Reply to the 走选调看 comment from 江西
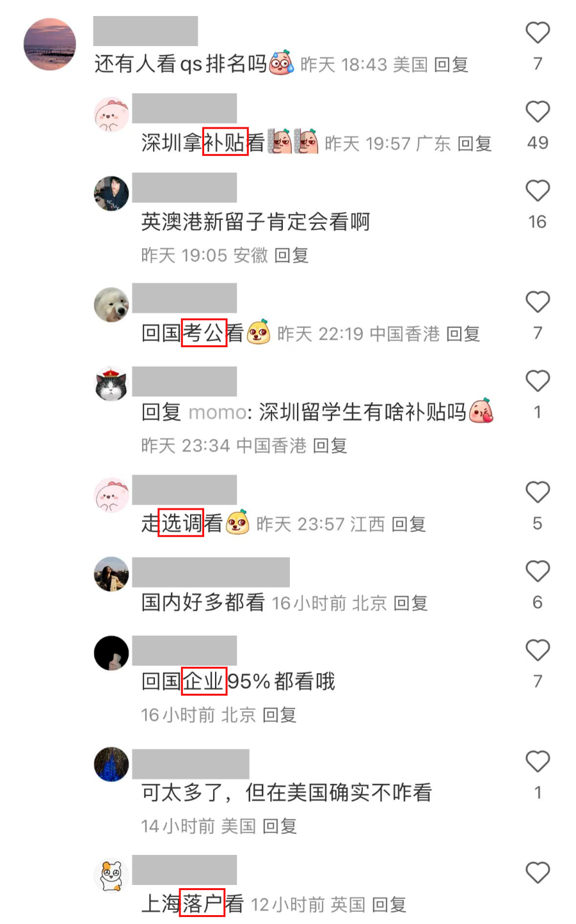 [x=409, y=524]
